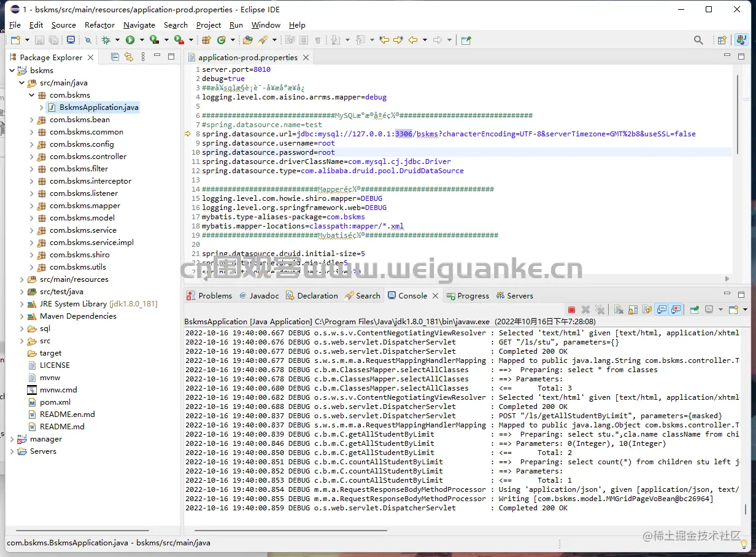Viewport: 756px width, 557px height.
Task: Maximize the editor area
Action: pyautogui.click(x=741, y=56)
